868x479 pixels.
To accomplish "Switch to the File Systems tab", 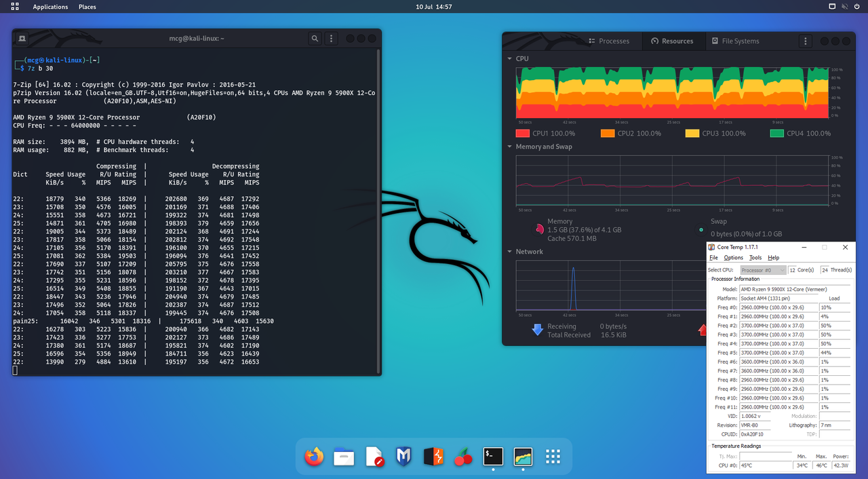I will [735, 41].
